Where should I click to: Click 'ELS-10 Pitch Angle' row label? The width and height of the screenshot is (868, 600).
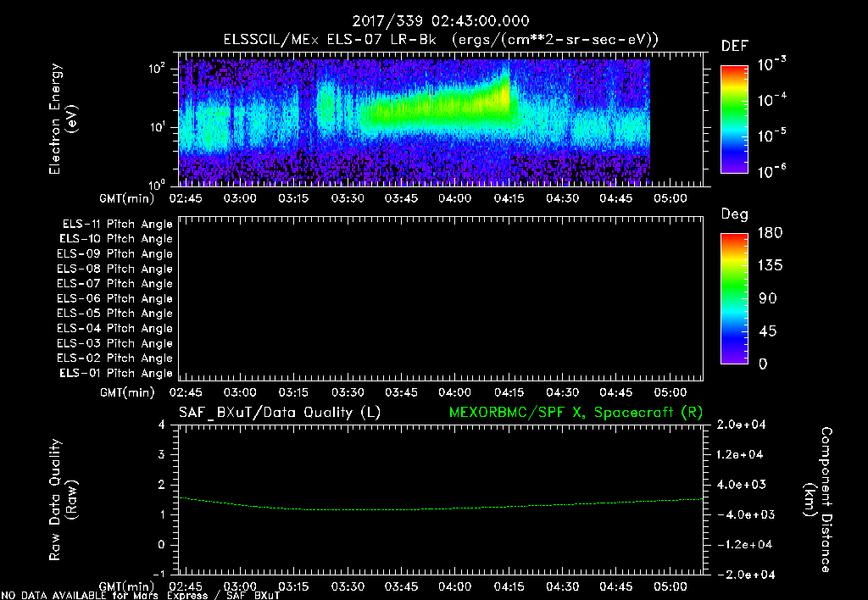(x=115, y=239)
